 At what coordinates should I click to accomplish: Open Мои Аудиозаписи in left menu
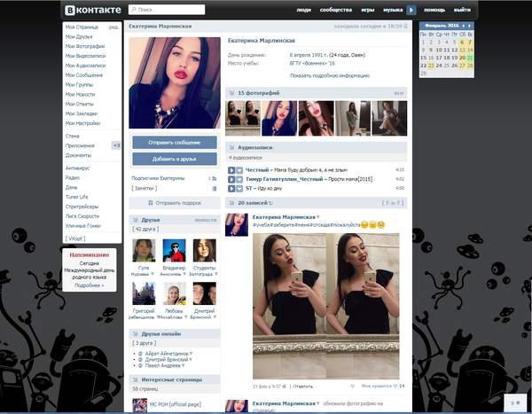(x=85, y=66)
